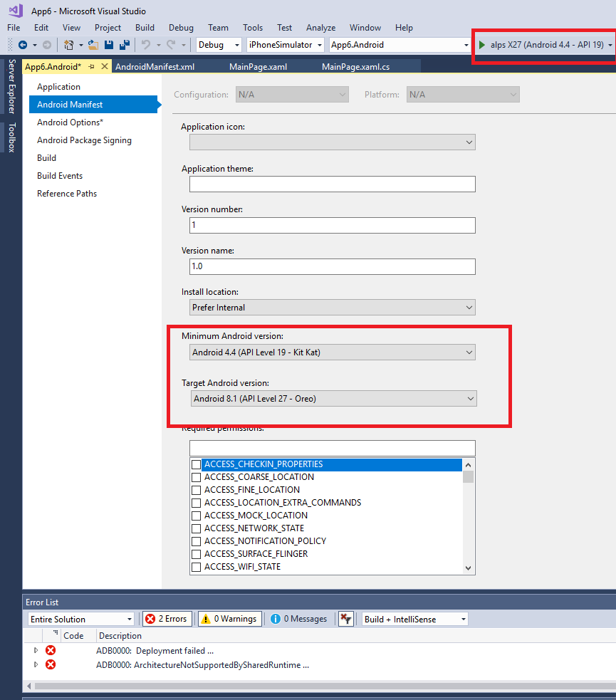Switch to the MainPage.xaml.cs tab
Viewport: 616px width, 700px height.
tap(356, 66)
